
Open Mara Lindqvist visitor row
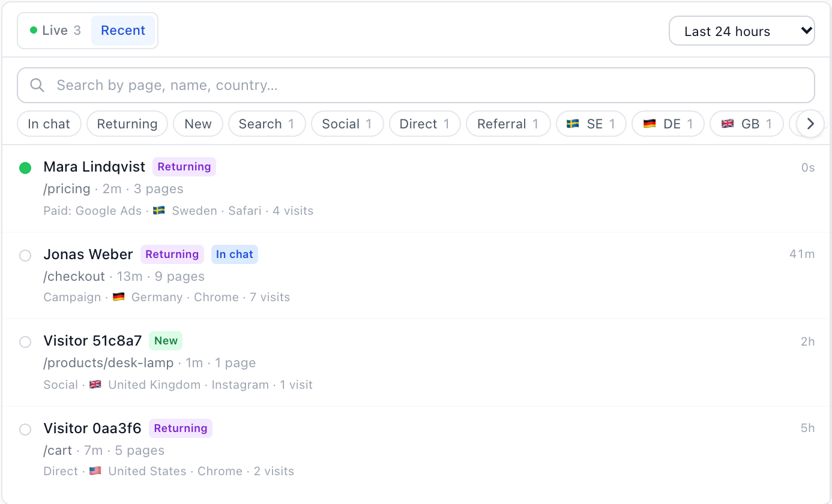click(416, 188)
